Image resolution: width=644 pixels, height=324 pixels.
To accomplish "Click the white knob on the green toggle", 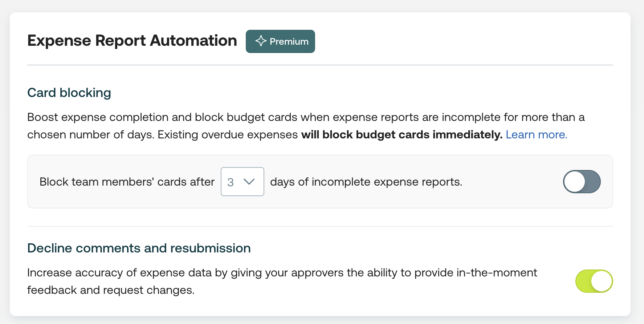I will [602, 281].
